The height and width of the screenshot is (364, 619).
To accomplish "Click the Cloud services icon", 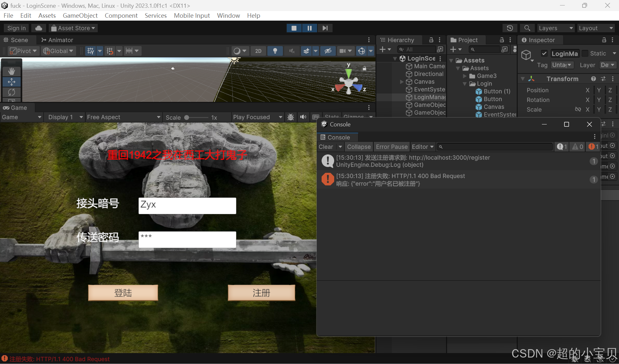I will (38, 28).
